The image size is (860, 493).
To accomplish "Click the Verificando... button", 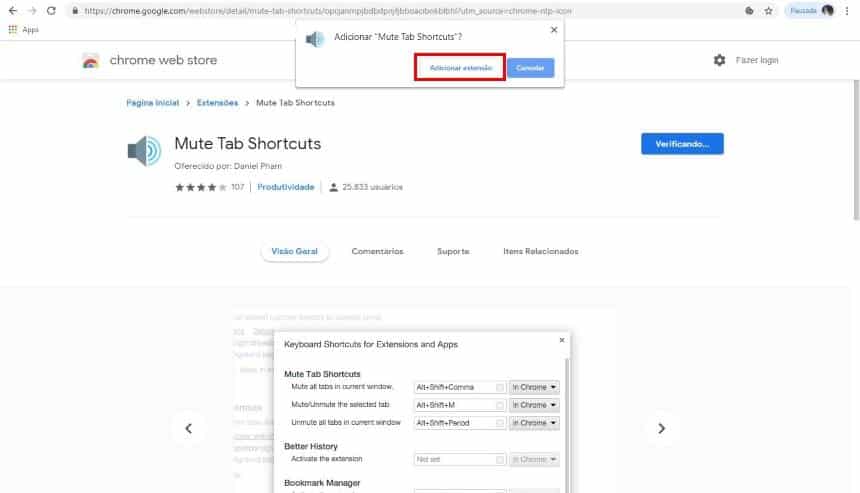I will 682,144.
